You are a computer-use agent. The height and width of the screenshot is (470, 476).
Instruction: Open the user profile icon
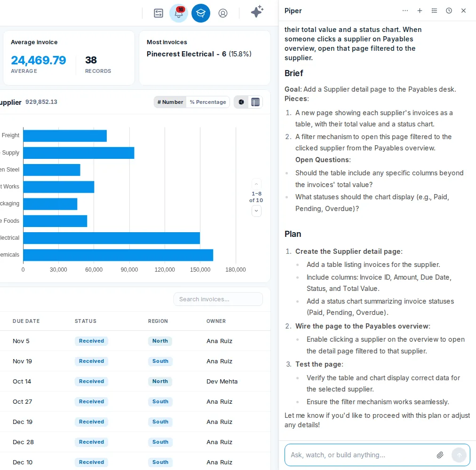click(x=223, y=13)
